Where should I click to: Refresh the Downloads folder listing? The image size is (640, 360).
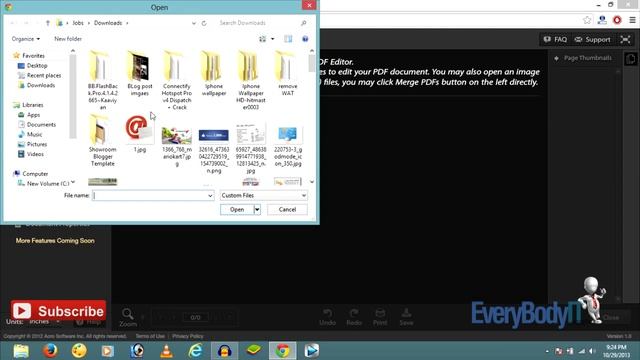(204, 23)
